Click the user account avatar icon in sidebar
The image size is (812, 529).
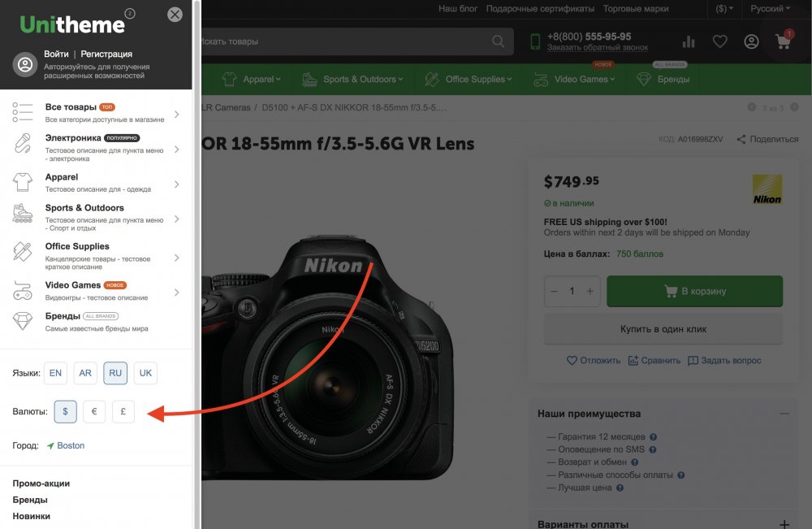coord(25,65)
